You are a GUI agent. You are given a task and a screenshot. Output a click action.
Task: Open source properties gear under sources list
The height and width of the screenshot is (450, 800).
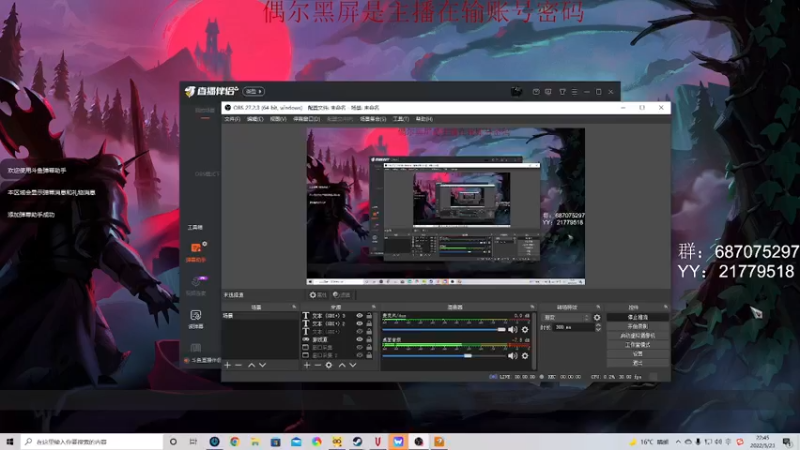329,365
